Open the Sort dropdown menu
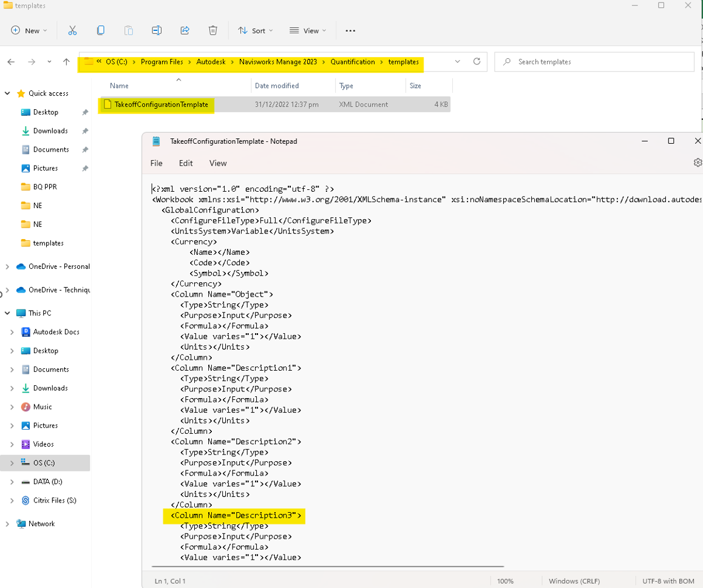Viewport: 703px width, 588px height. pyautogui.click(x=256, y=30)
